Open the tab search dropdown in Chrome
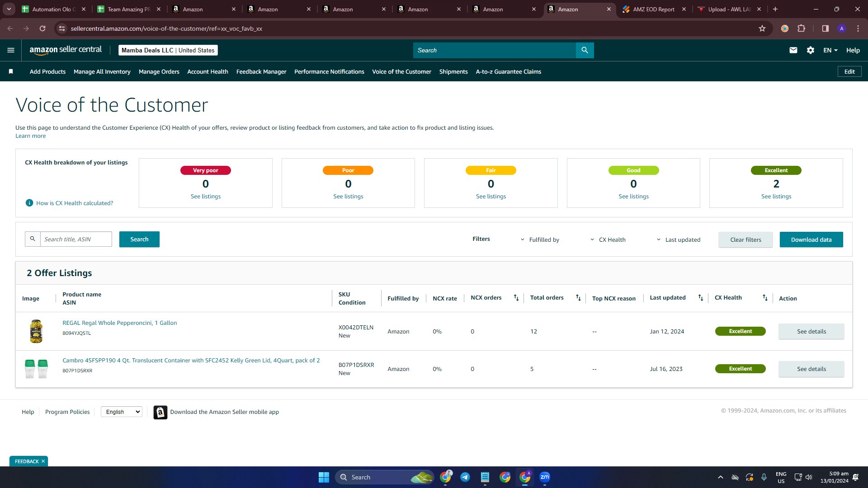Viewport: 868px width, 488px height. 9,9
